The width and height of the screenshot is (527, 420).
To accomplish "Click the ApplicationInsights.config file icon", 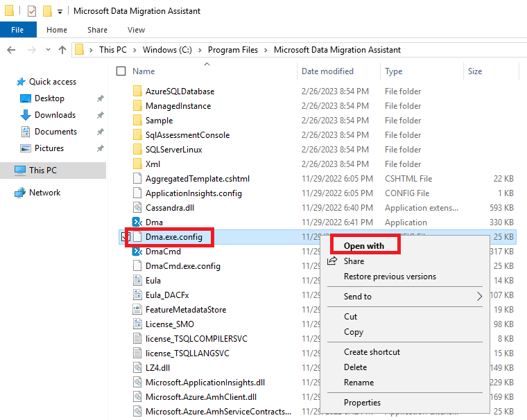I will (x=137, y=193).
